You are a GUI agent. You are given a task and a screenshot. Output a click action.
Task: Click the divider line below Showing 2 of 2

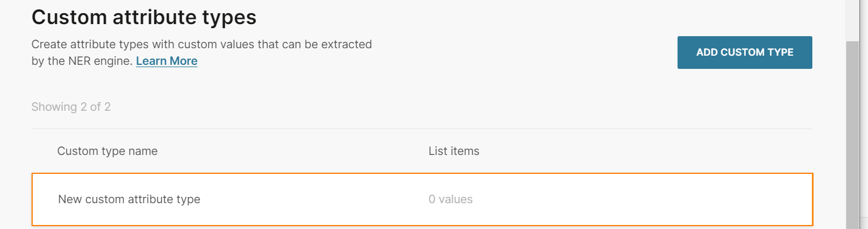(422, 129)
